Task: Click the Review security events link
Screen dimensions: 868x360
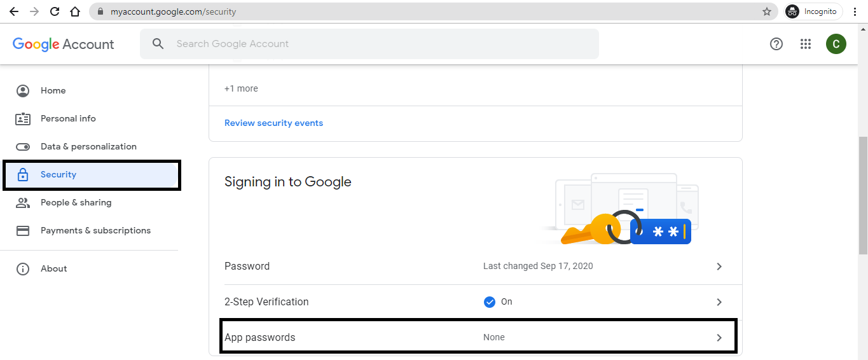Action: tap(273, 123)
